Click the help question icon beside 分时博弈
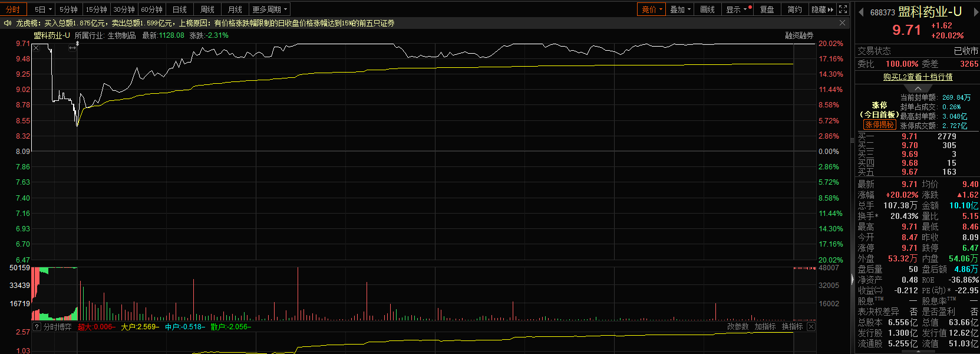Viewport: 980px width, 354px height. 37,327
